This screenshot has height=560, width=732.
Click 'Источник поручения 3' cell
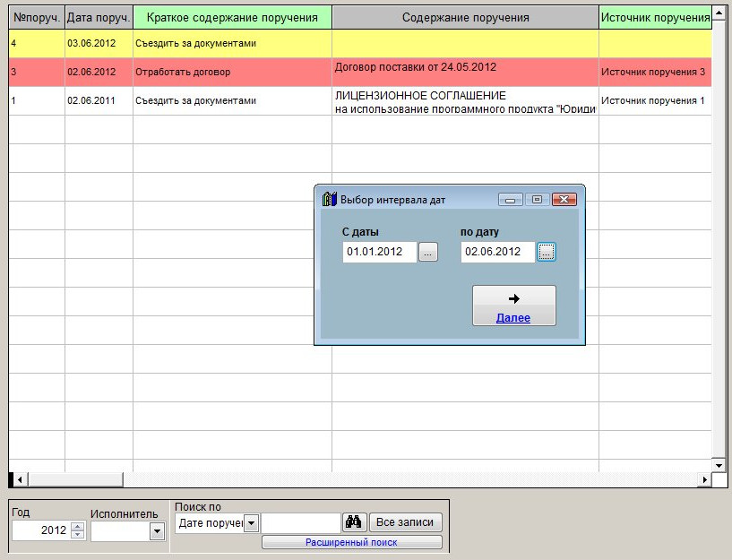656,72
